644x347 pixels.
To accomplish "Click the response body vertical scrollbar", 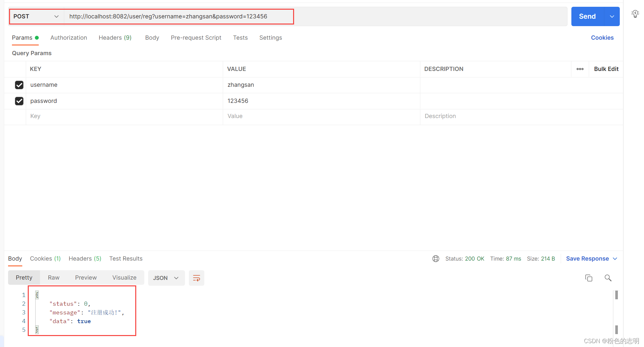I will pos(616,312).
